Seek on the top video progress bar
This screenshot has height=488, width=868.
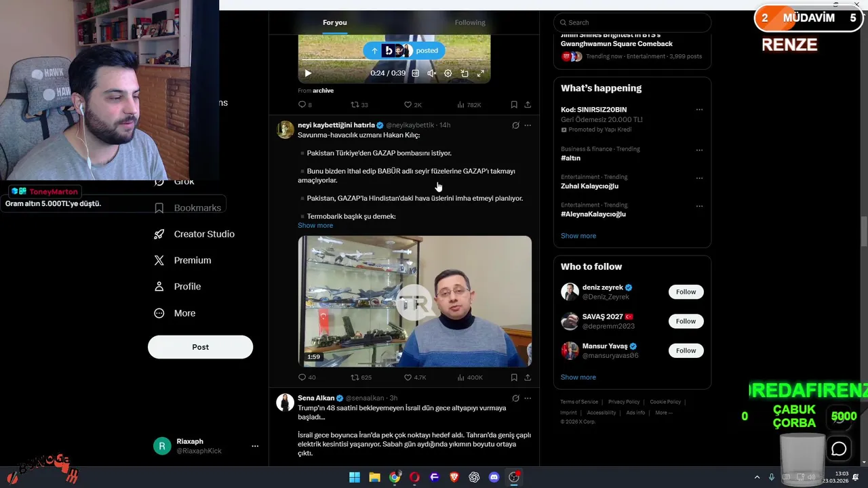point(394,61)
